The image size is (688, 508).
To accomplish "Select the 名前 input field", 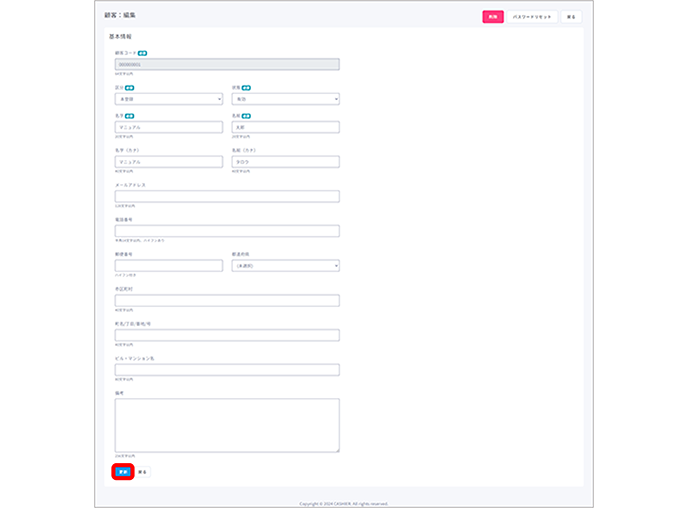I will click(x=285, y=127).
